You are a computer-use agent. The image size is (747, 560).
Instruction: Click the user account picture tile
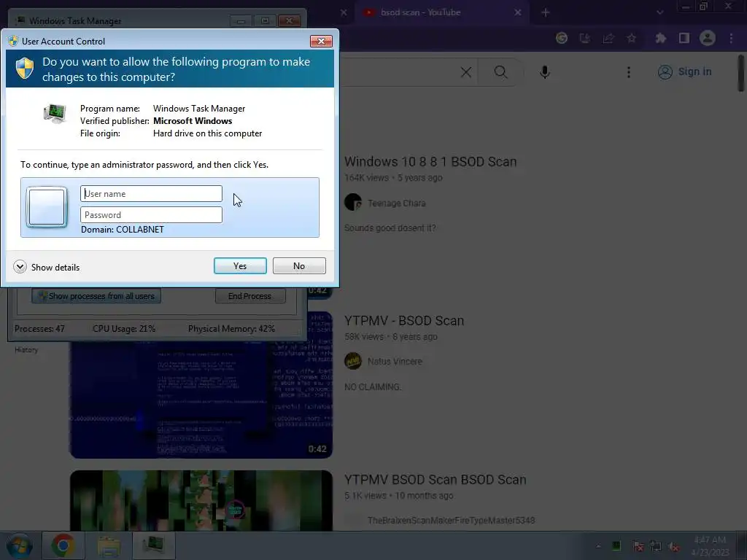47,207
